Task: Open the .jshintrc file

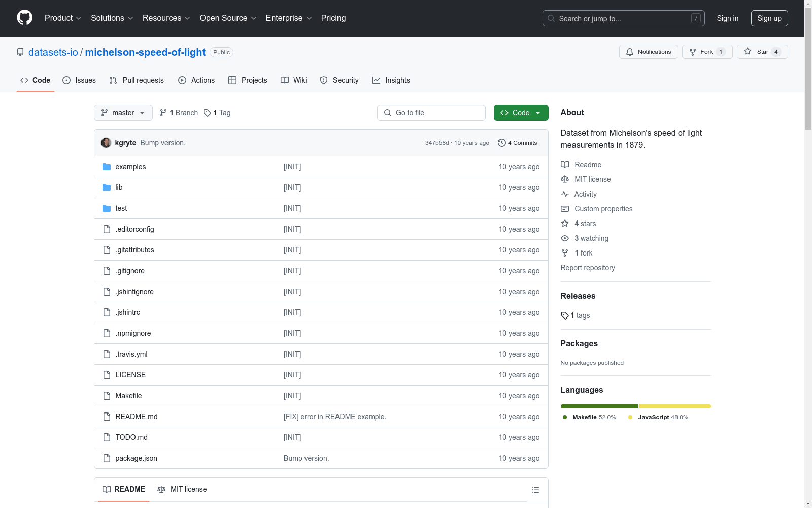Action: 128,312
